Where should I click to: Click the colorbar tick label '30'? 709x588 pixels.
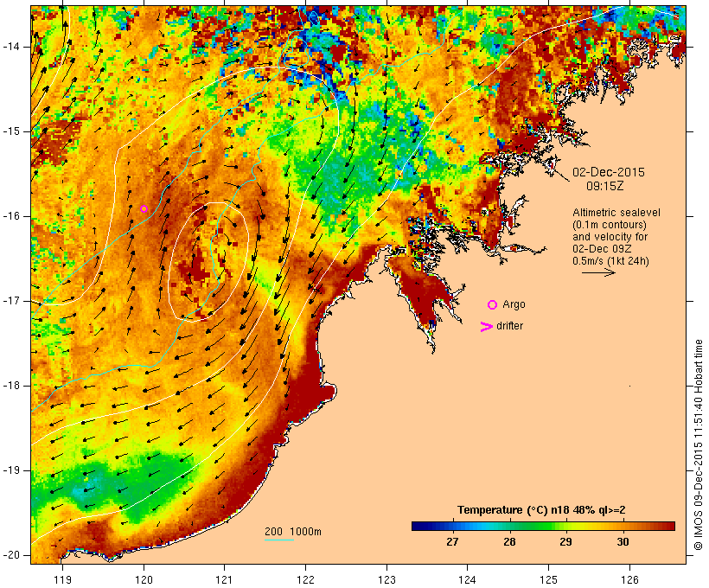(623, 542)
